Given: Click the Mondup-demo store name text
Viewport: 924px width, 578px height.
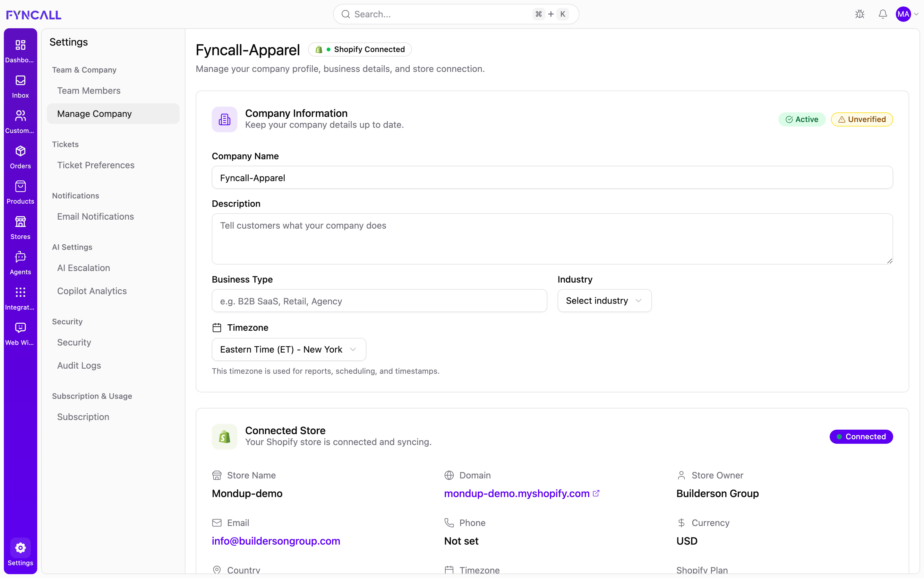Looking at the screenshot, I should [x=247, y=494].
